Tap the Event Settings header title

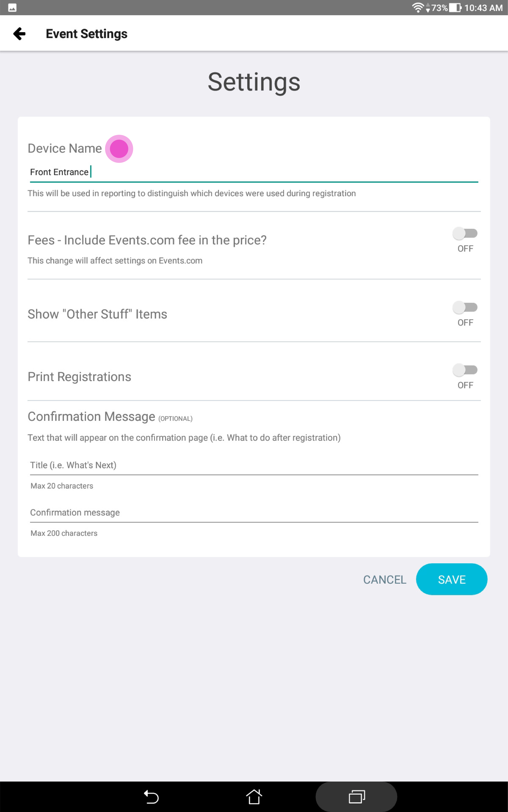(x=87, y=34)
